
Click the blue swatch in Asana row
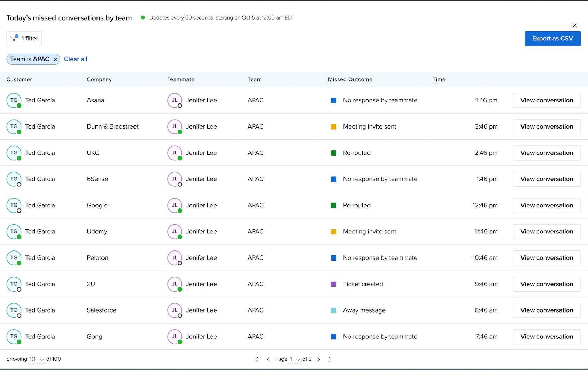point(333,100)
